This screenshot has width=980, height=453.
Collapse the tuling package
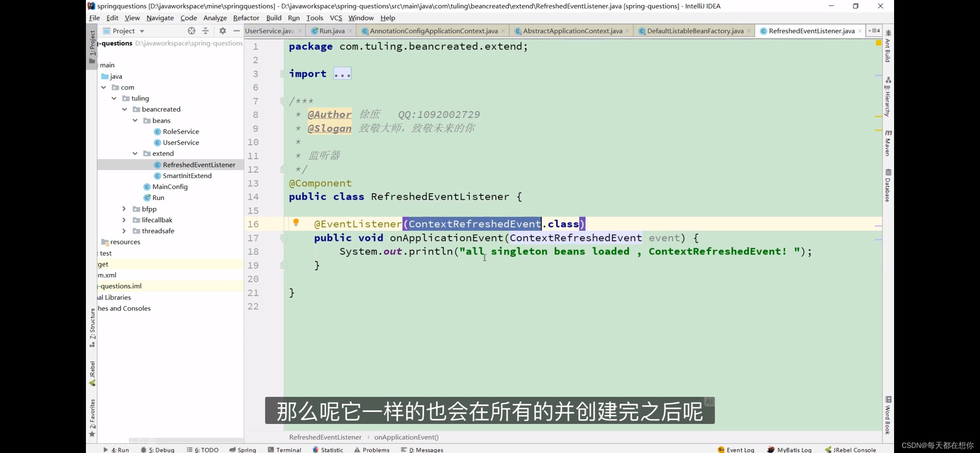click(114, 98)
